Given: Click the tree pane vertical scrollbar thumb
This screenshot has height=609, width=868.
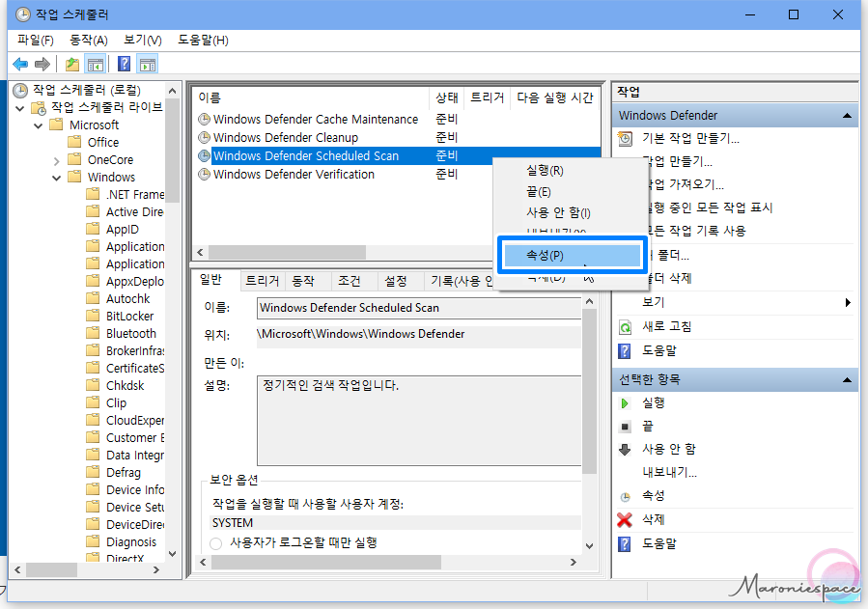Looking at the screenshot, I should (172, 151).
